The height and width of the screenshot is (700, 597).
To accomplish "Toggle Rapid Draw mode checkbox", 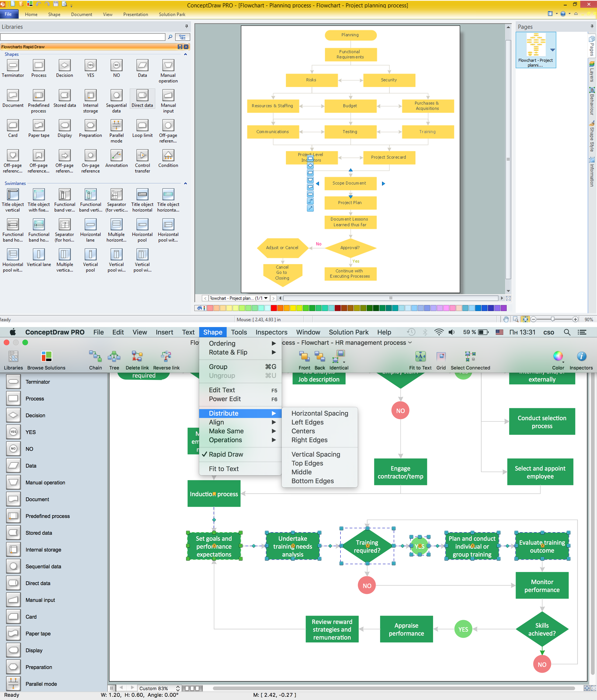I will 227,454.
